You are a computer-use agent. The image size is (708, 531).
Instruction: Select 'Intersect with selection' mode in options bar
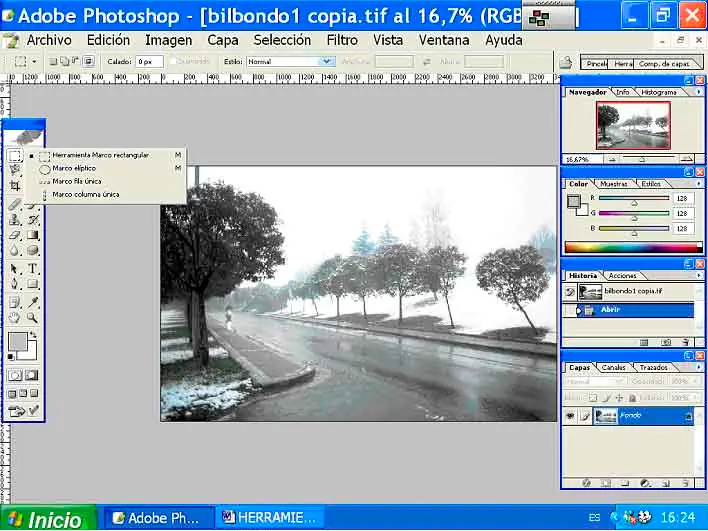pyautogui.click(x=88, y=61)
